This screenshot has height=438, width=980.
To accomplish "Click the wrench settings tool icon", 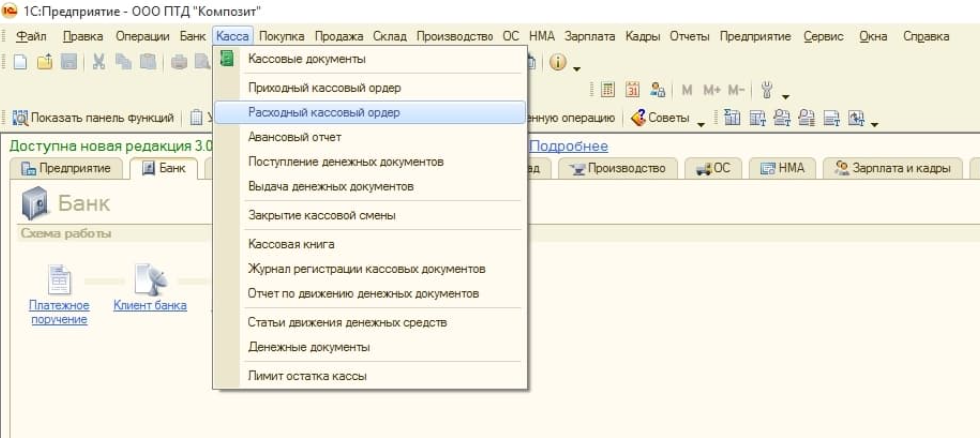I will pyautogui.click(x=767, y=90).
